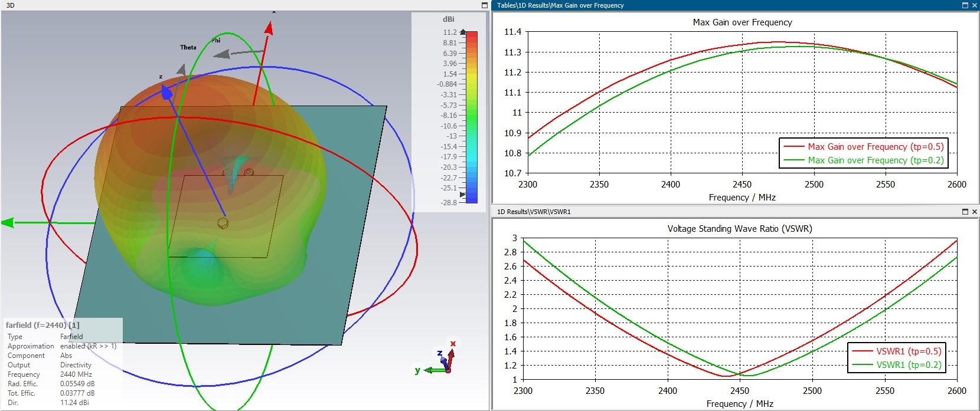
Task: Select VSWR1 tp=0.5 legend entry
Action: coord(909,351)
